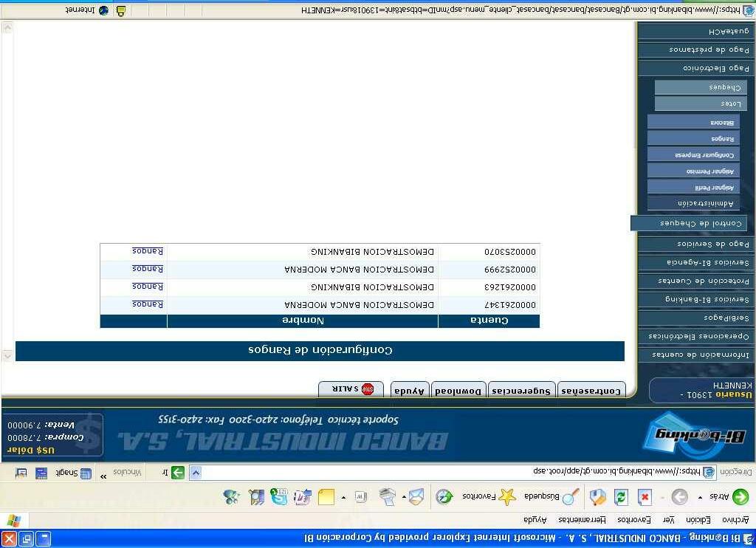The width and height of the screenshot is (756, 548).
Task: Click the grey Forward arrow button
Action: [679, 496]
